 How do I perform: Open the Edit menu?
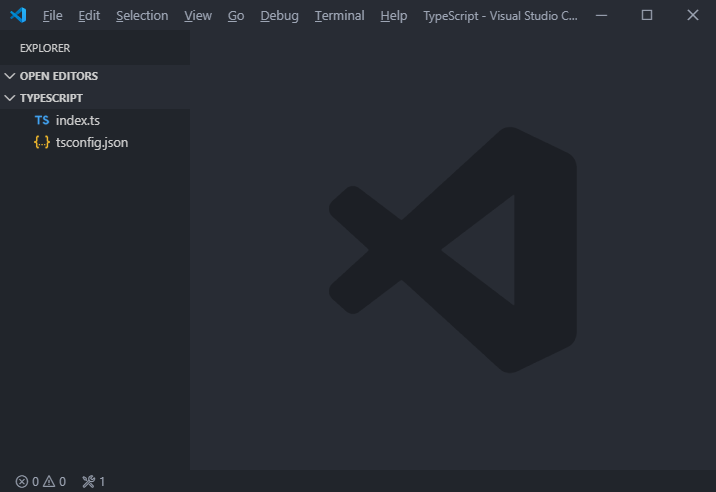[x=89, y=16]
